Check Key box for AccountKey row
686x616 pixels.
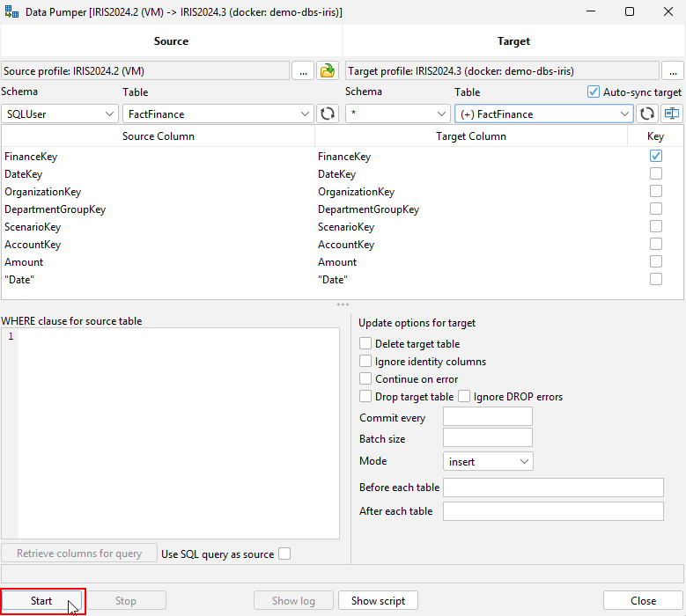point(655,244)
